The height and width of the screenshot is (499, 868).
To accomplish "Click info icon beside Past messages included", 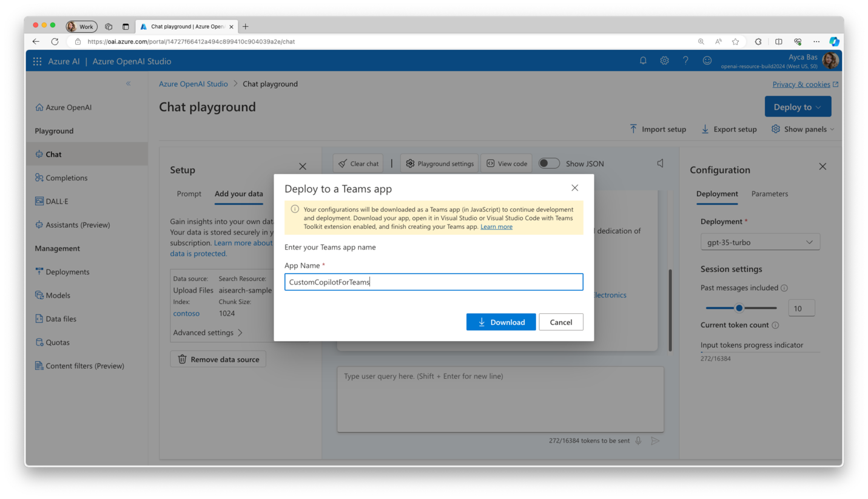I will click(x=784, y=288).
